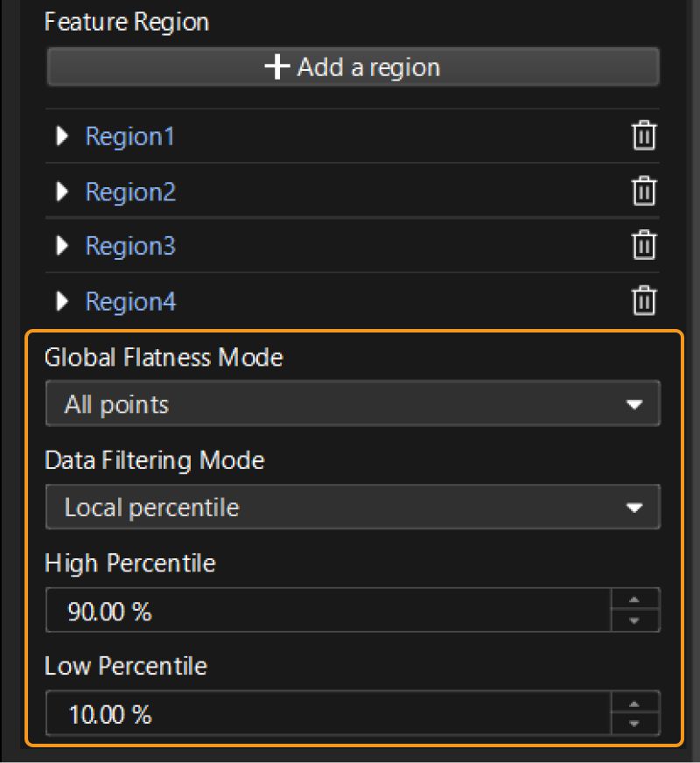
Task: Remove Region4 using the trash icon
Action: click(644, 301)
